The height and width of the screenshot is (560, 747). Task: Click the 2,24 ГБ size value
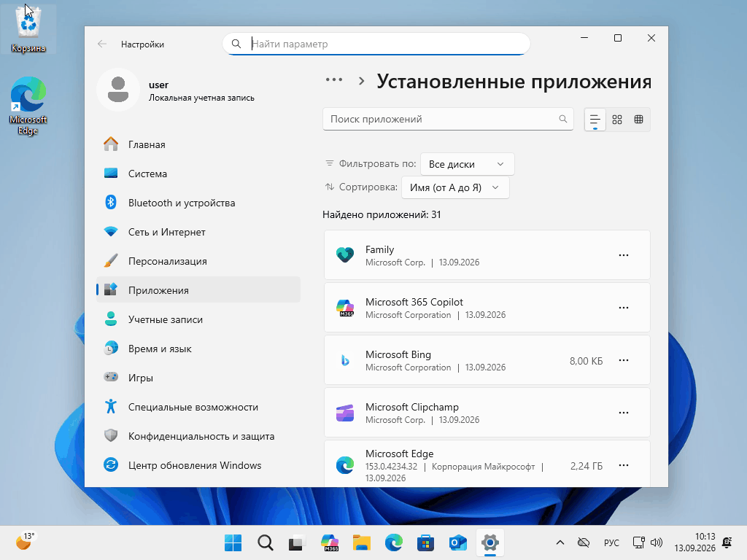[587, 466]
